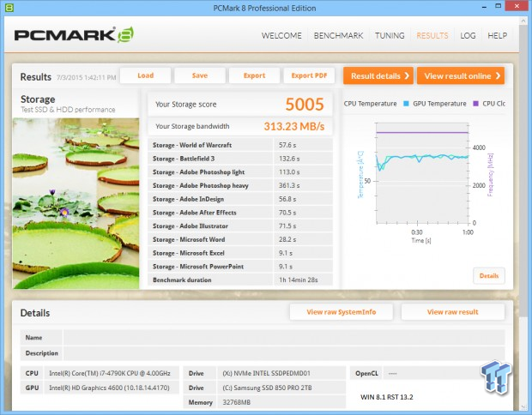
Task: Export the result as PDF
Action: coord(308,75)
